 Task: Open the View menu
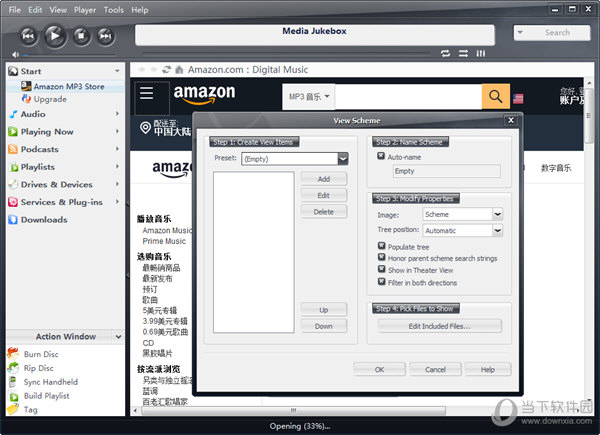[58, 10]
